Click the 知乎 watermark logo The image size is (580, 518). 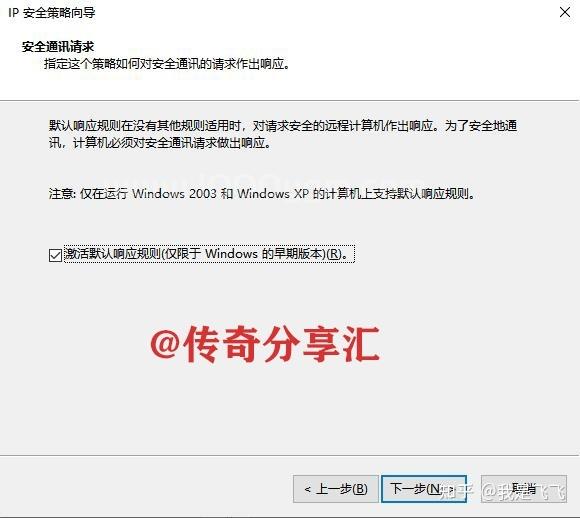click(x=457, y=491)
